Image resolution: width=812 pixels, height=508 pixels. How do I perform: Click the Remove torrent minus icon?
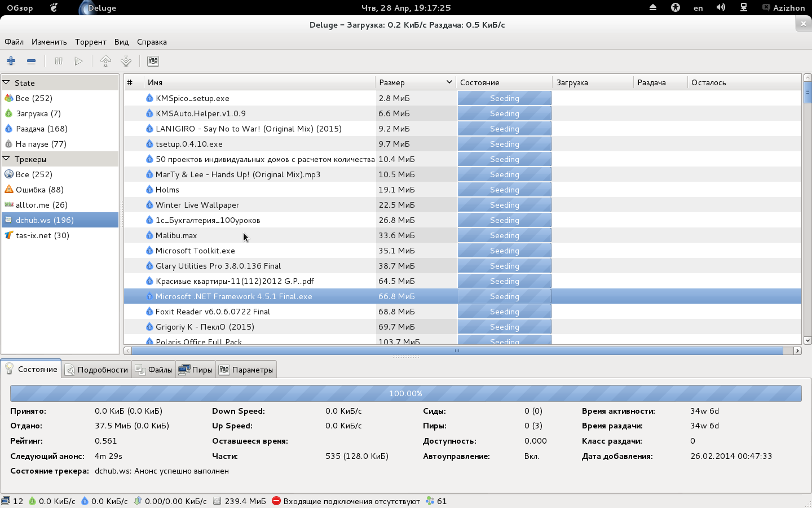(x=32, y=61)
